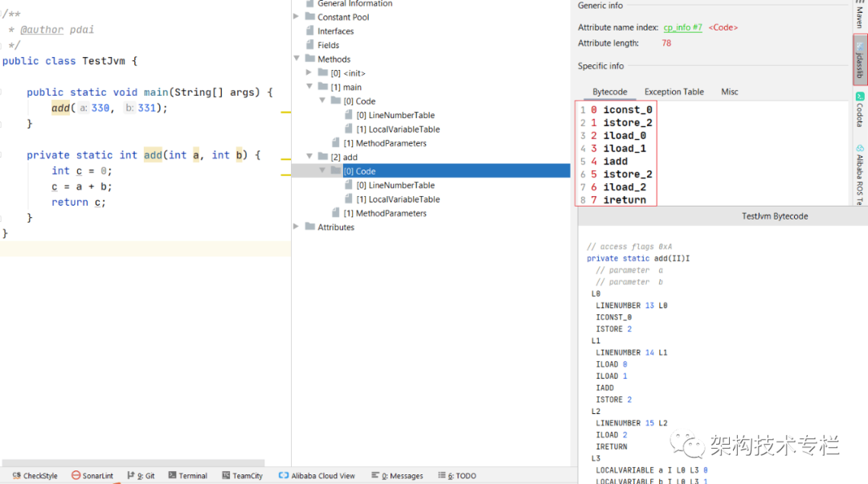Image resolution: width=868 pixels, height=484 pixels.
Task: Select the Fields tree item
Action: [x=328, y=45]
